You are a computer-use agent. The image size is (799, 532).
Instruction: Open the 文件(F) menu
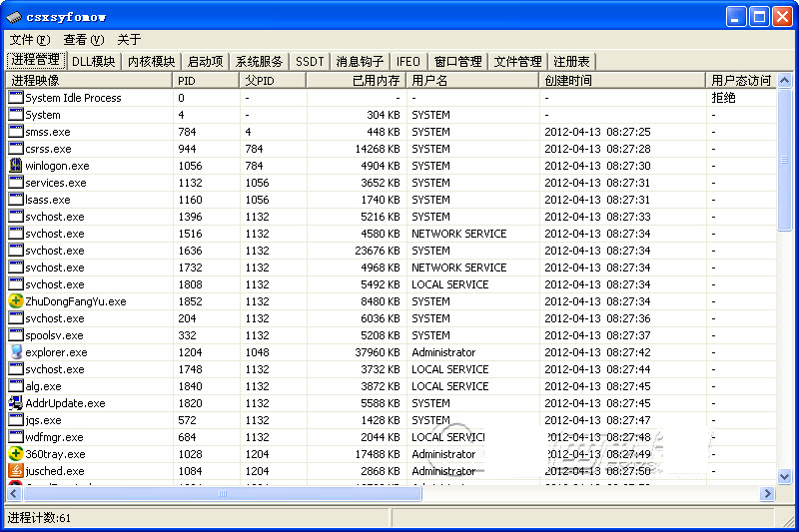pos(30,40)
